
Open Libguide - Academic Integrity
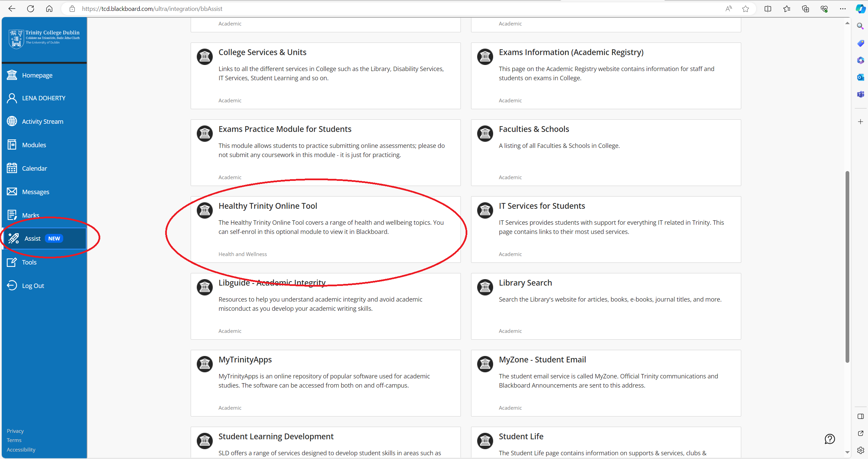coord(272,283)
